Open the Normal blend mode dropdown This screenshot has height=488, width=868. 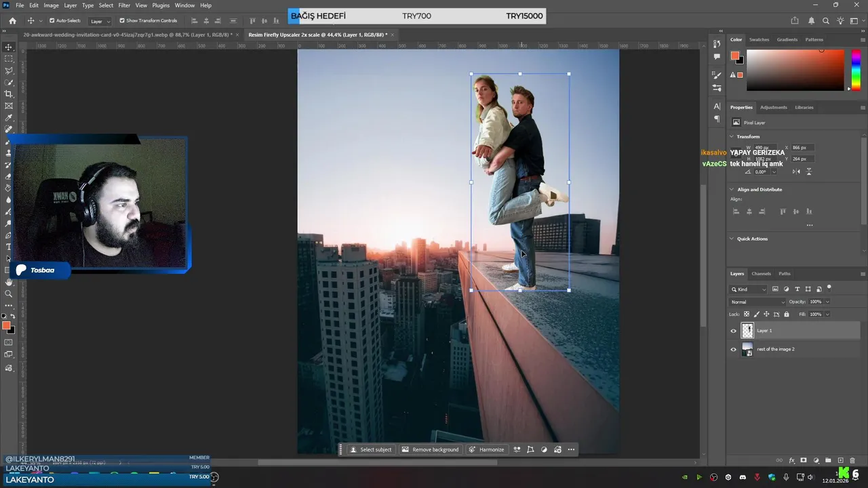(757, 302)
